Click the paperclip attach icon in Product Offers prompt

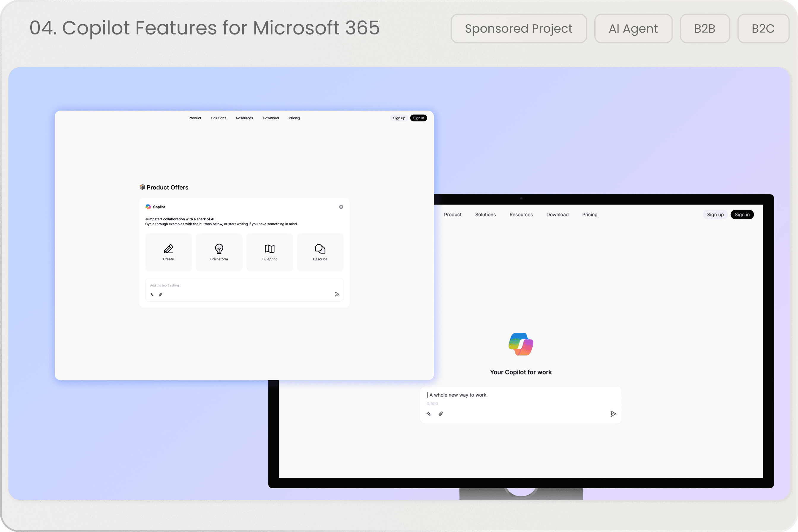161,294
